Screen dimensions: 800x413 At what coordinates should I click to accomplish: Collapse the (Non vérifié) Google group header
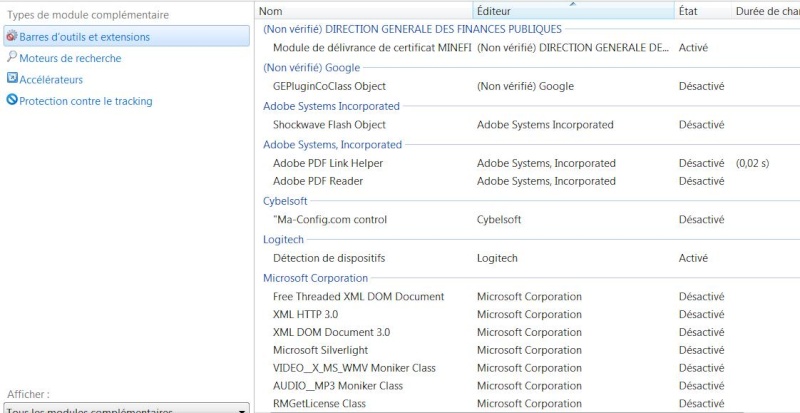click(x=311, y=67)
